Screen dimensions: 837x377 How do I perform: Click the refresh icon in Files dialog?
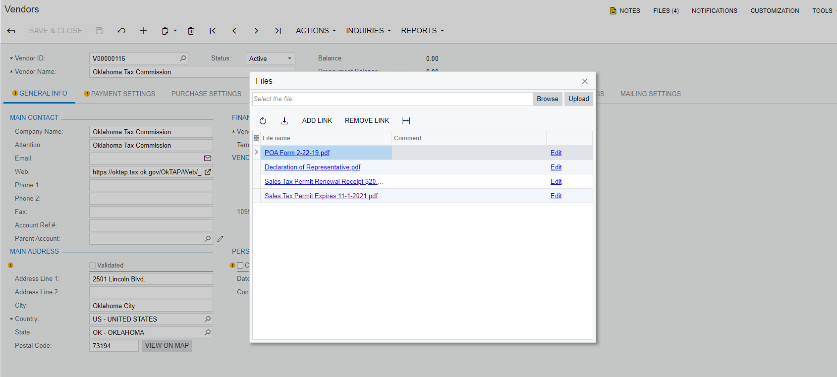pos(263,121)
